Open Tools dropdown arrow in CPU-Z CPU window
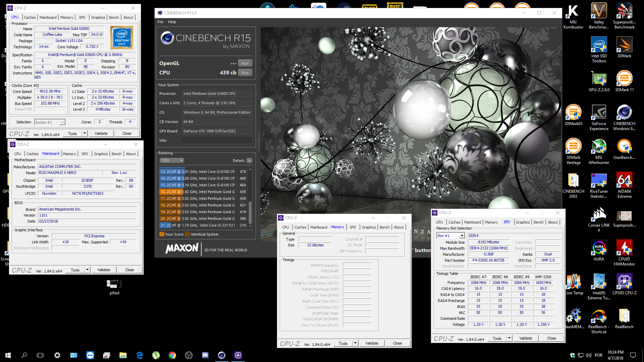 [x=85, y=133]
